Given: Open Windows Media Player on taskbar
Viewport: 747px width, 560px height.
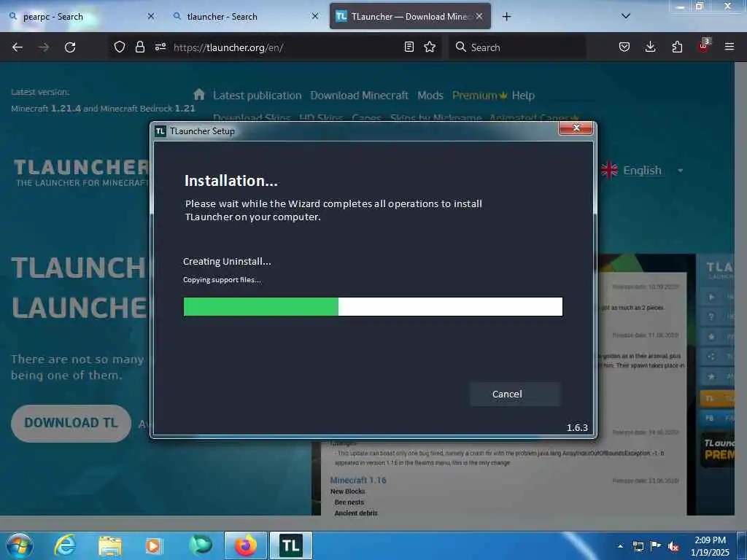Looking at the screenshot, I should pos(154,545).
